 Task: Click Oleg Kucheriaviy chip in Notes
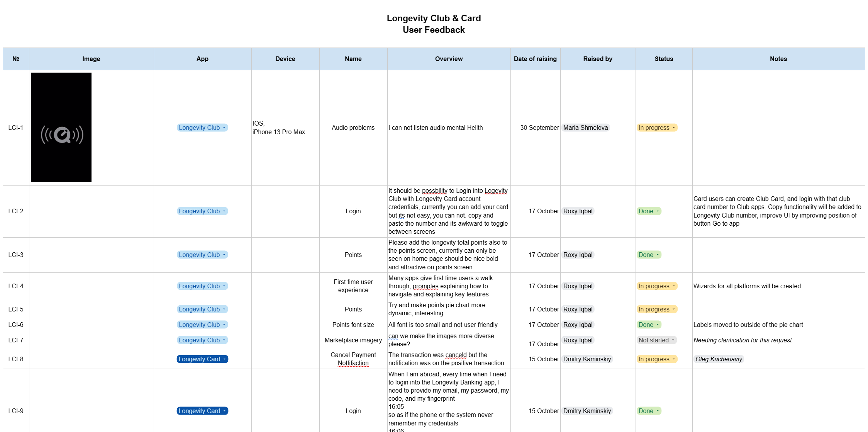point(719,359)
